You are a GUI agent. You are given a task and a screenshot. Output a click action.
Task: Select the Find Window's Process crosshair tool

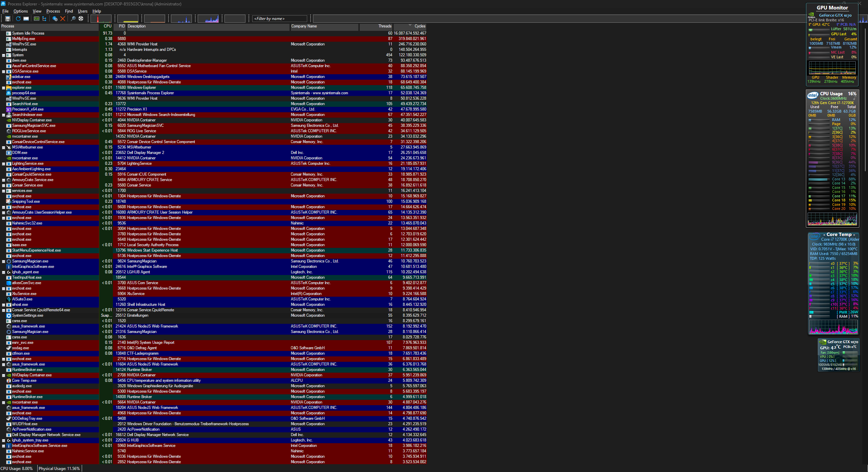pos(81,19)
